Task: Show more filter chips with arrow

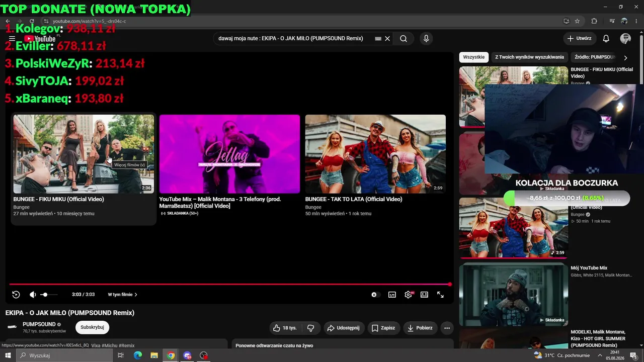Action: pos(625,57)
